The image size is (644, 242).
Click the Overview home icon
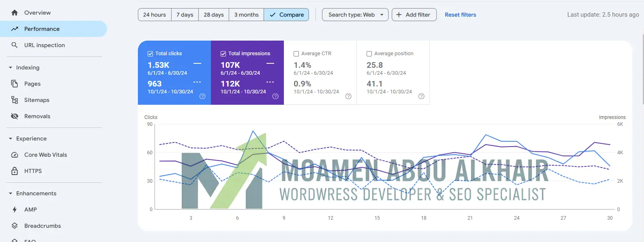15,13
